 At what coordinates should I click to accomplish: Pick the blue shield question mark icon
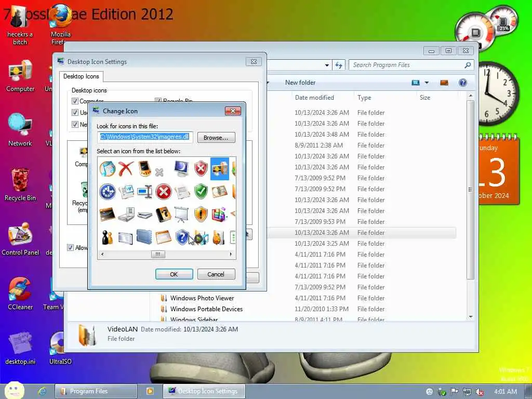(182, 237)
